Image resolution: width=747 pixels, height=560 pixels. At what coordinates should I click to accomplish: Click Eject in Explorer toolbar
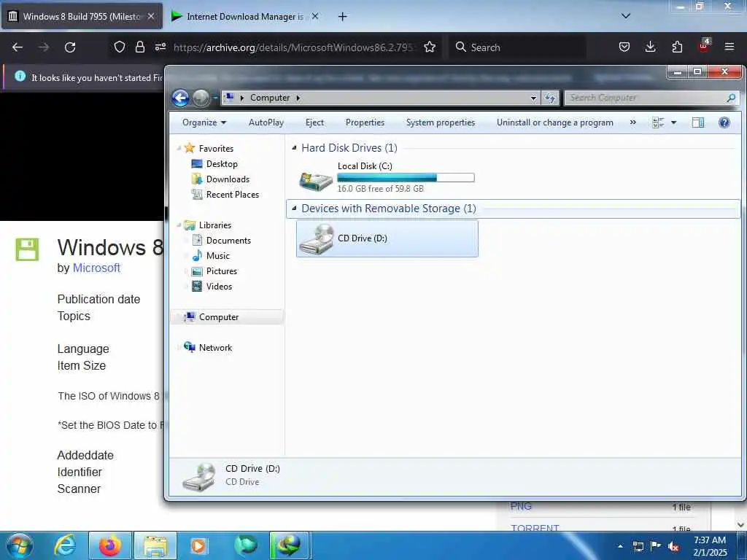pos(314,122)
